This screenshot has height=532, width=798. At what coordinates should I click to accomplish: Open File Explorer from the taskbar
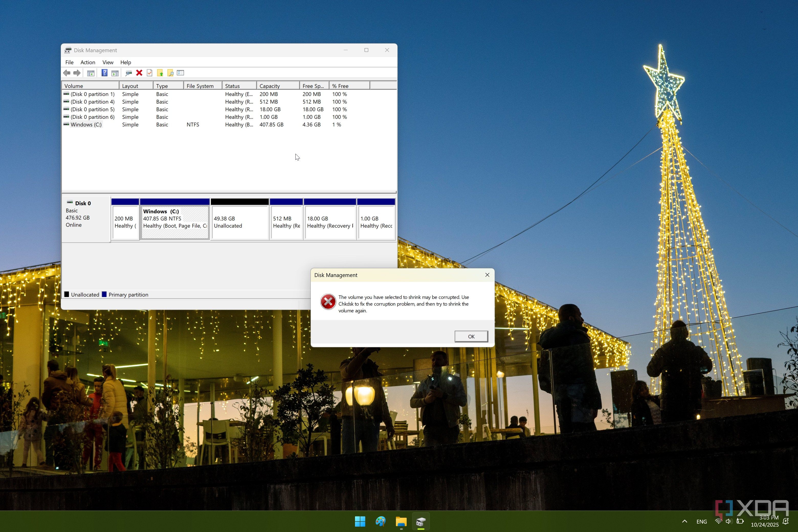pyautogui.click(x=401, y=522)
